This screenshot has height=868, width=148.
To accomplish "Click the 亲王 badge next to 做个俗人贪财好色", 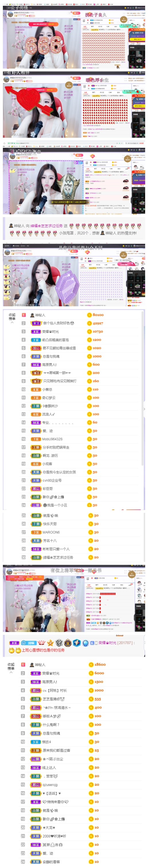I will 36,323.
